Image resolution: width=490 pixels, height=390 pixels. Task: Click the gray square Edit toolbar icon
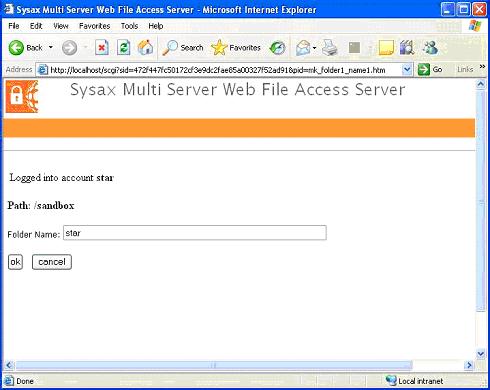pos(354,47)
